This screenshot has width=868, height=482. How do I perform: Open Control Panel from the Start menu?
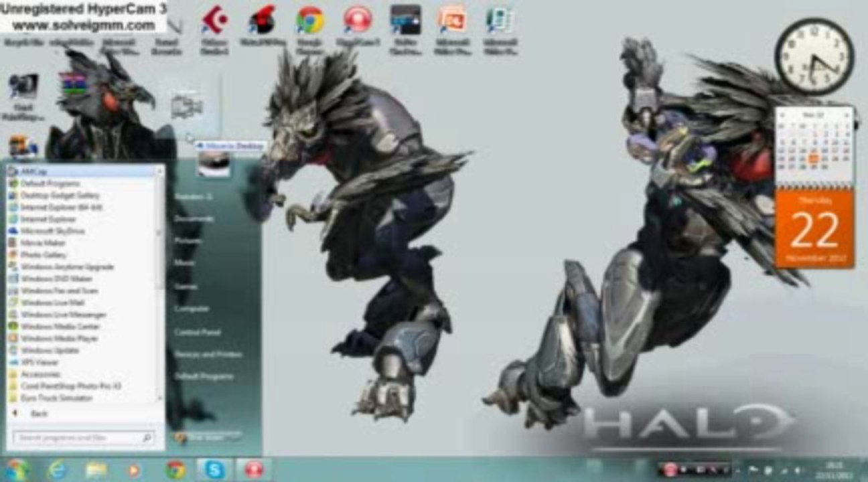pyautogui.click(x=197, y=331)
